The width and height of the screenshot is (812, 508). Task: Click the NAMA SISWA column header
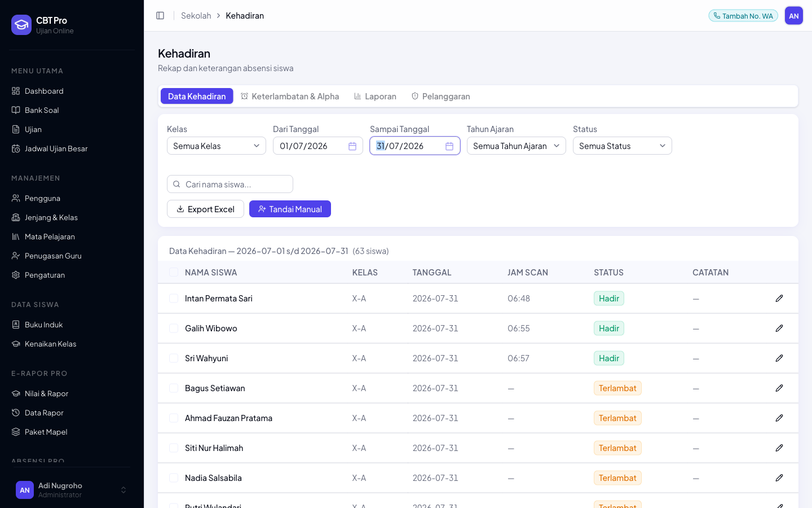211,272
